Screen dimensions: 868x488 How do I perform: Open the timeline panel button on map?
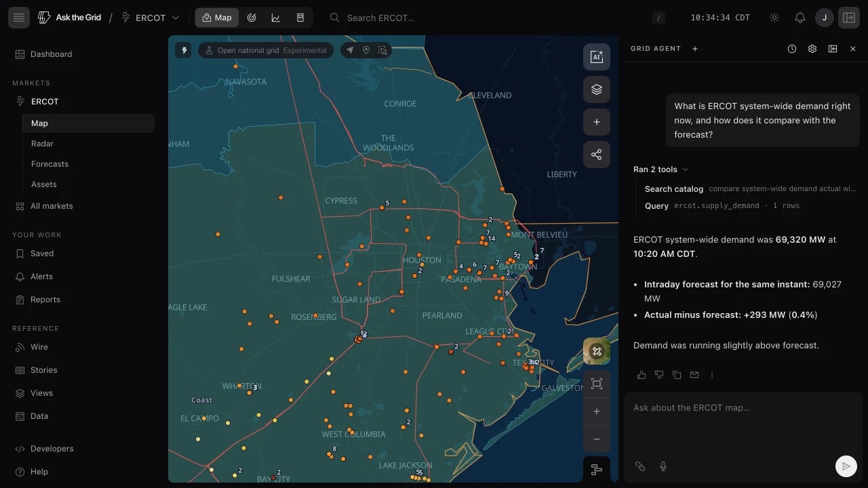597,469
